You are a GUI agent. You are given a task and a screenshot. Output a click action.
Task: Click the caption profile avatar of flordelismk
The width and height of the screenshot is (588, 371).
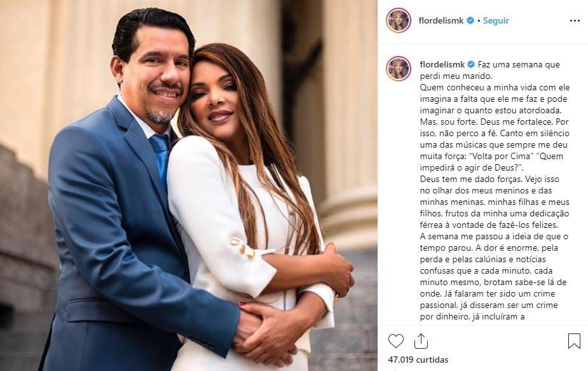click(x=398, y=69)
